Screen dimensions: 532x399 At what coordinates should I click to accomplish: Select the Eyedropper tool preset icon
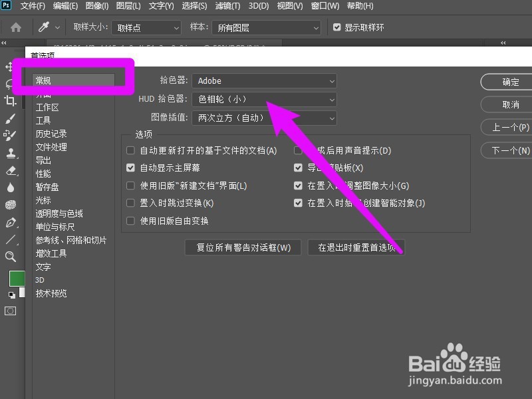click(44, 27)
